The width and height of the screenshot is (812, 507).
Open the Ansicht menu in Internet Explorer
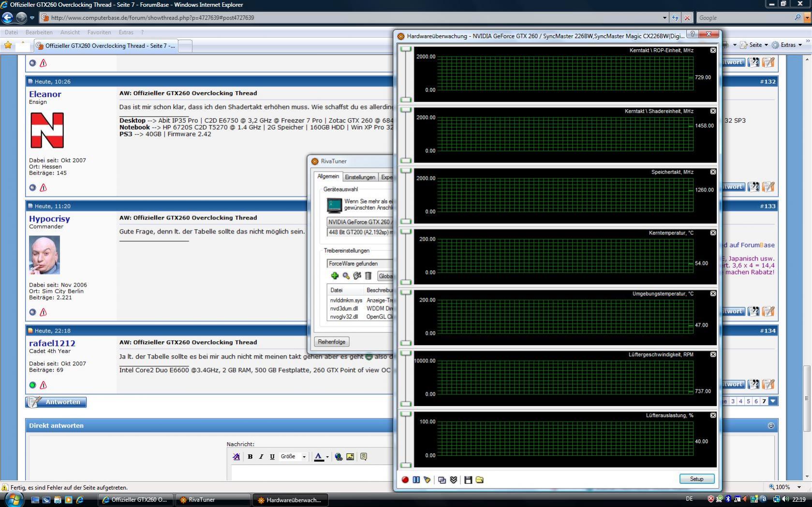pyautogui.click(x=70, y=32)
